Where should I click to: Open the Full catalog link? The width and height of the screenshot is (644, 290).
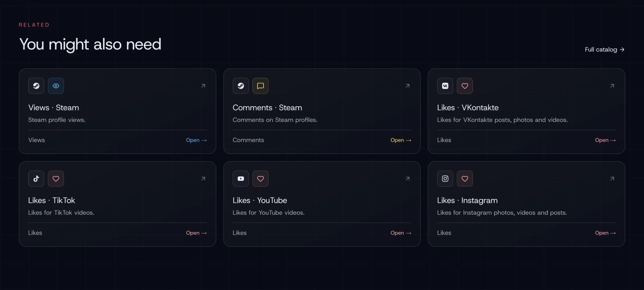pos(605,49)
